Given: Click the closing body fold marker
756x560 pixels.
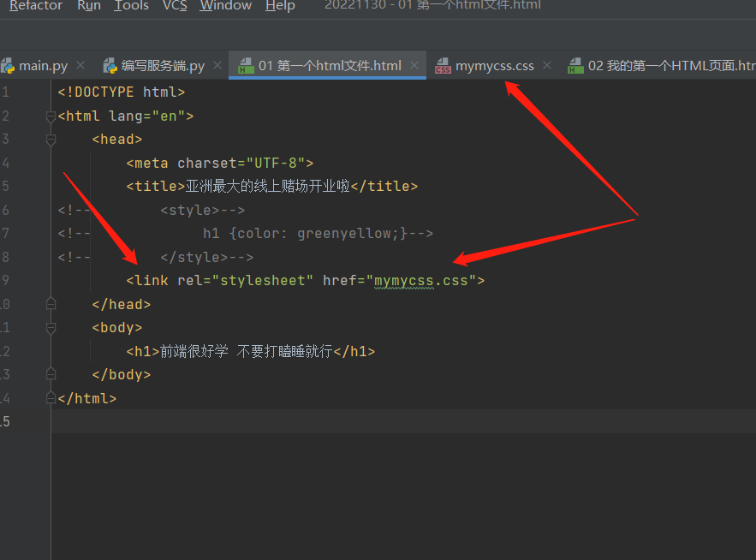Looking at the screenshot, I should coord(51,374).
